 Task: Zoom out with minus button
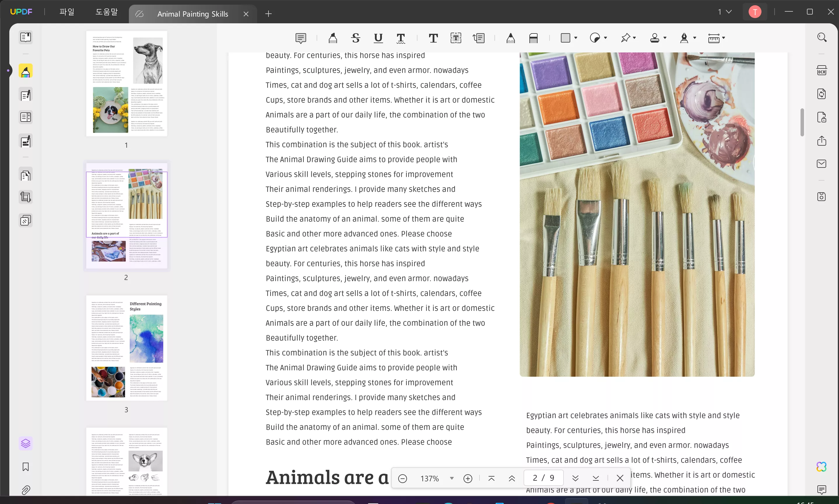(x=402, y=478)
